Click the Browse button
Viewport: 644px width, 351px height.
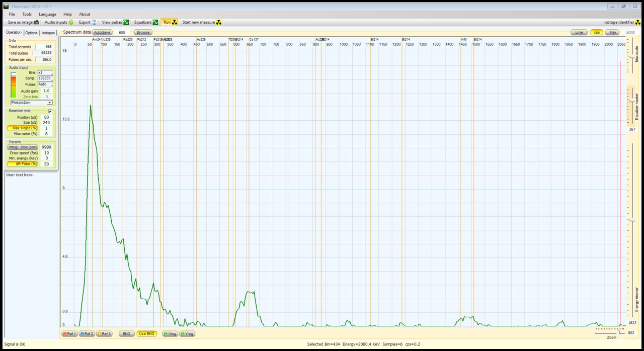tap(143, 32)
